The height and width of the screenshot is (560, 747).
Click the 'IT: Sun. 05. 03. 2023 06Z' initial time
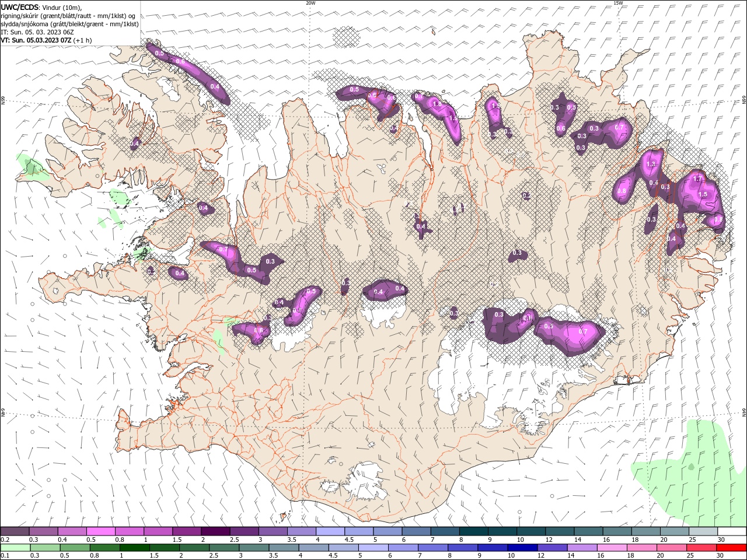(x=37, y=32)
